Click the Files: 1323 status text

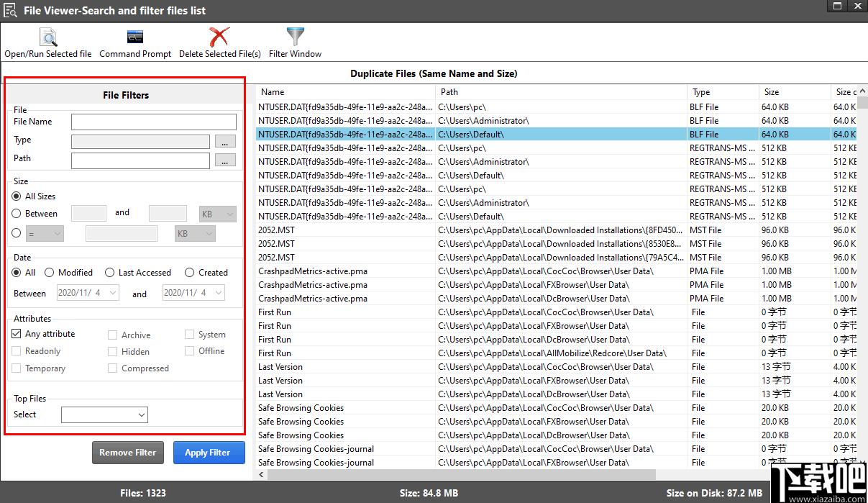(x=143, y=493)
